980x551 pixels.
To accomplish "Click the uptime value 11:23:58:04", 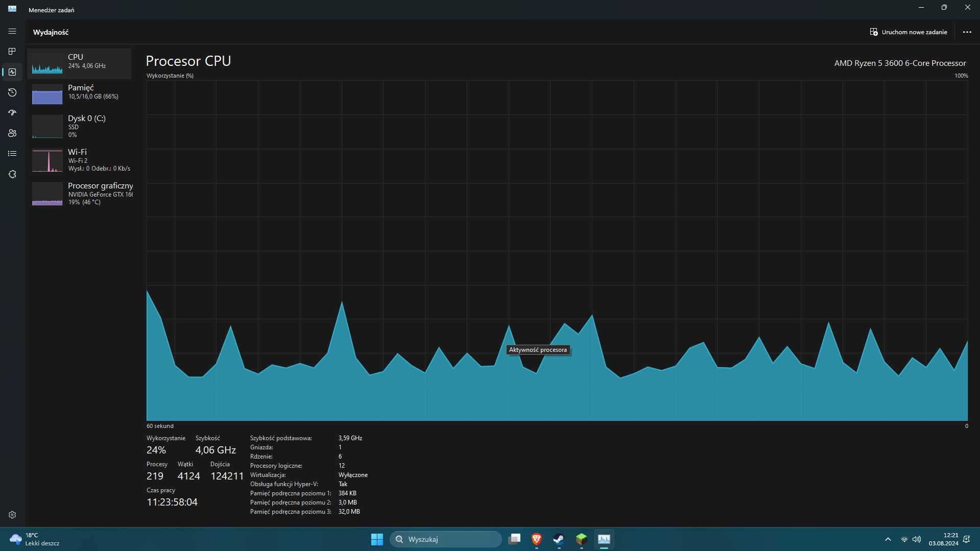I will pyautogui.click(x=172, y=502).
